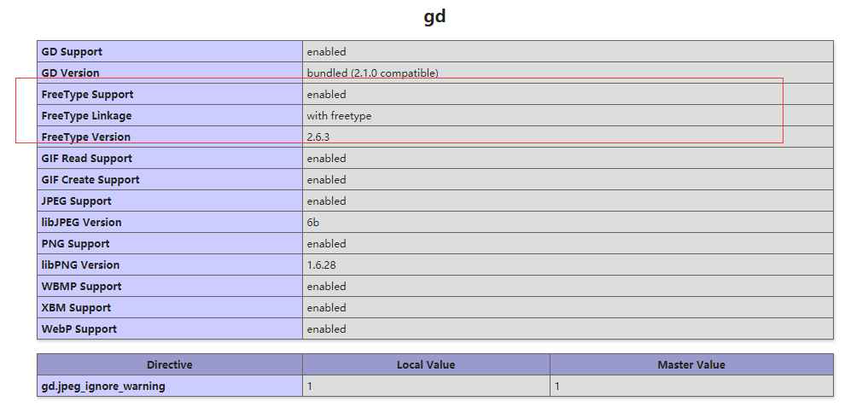Viewport: 868px width, 407px height.
Task: Click the Master Value '1' of gd.jpeg_ignore_warning
Action: pos(556,386)
